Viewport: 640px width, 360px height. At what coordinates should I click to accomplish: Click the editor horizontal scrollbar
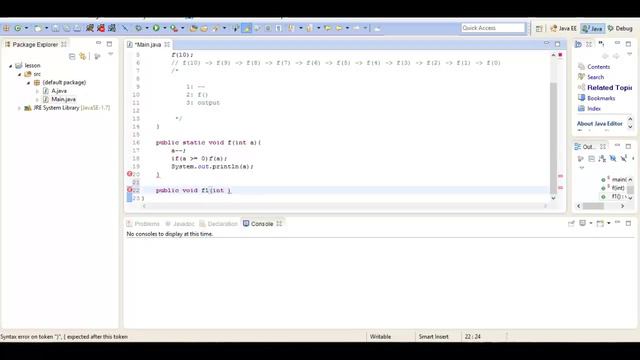[345, 206]
